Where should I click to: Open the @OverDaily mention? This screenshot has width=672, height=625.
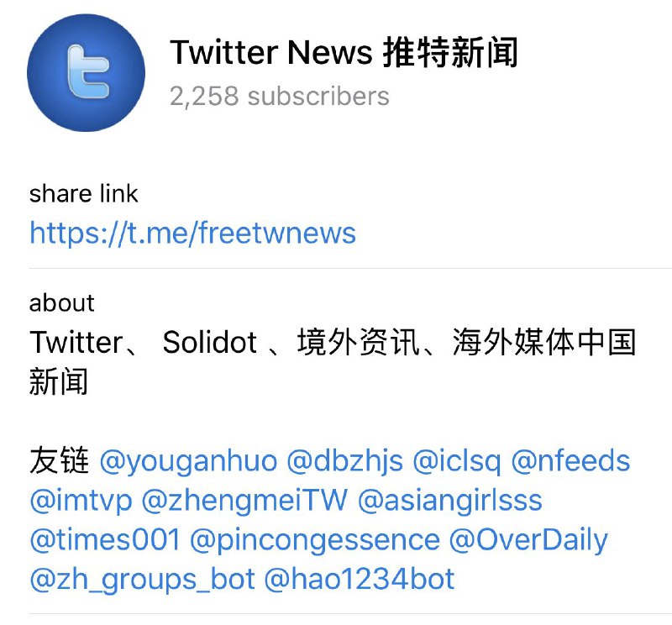[x=528, y=541]
